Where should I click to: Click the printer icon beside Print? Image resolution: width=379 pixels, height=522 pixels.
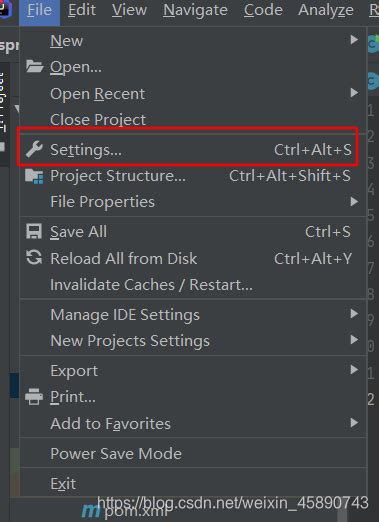pyautogui.click(x=34, y=396)
